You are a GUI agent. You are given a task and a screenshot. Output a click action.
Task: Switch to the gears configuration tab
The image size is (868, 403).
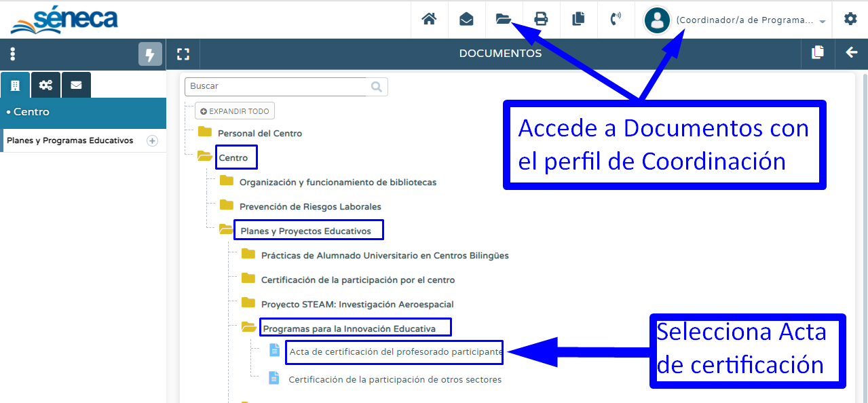[45, 85]
